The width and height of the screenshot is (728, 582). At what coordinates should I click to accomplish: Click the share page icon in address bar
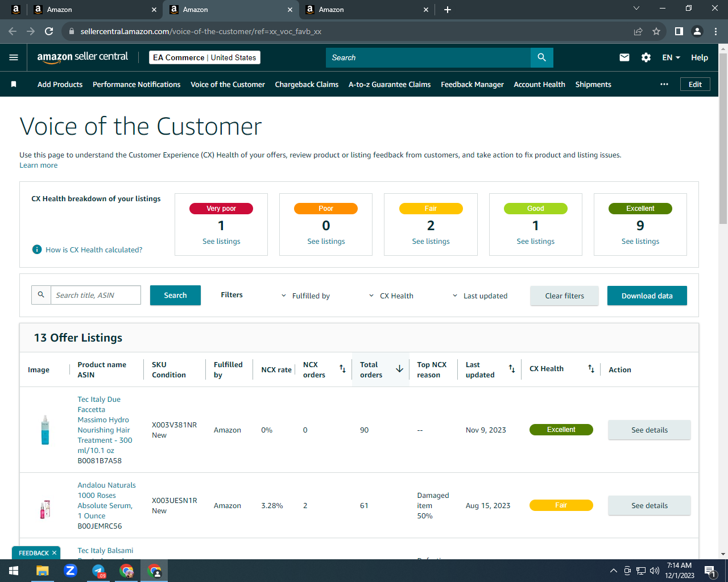click(x=638, y=31)
